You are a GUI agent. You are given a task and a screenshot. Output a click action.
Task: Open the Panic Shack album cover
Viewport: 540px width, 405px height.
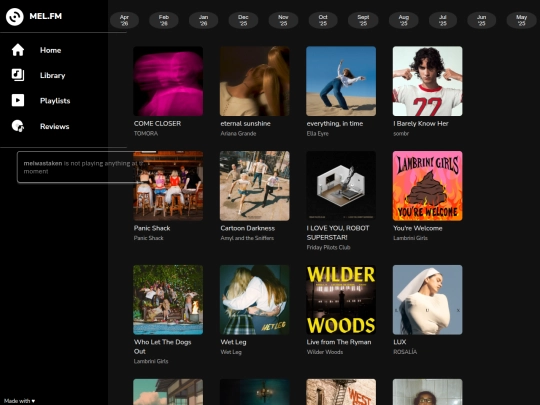pyautogui.click(x=168, y=186)
